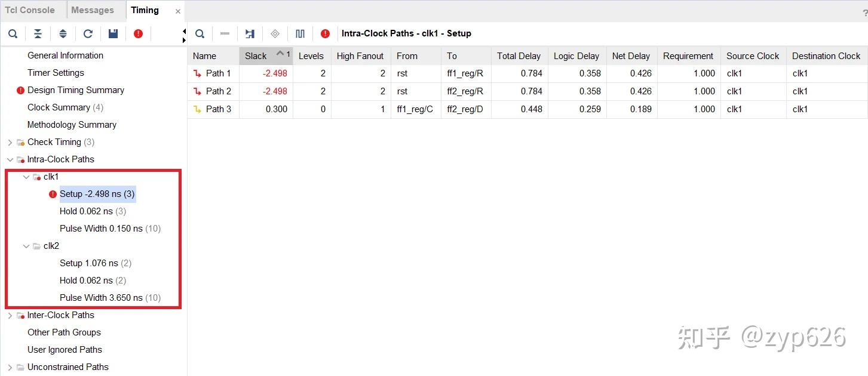Image resolution: width=868 pixels, height=376 pixels.
Task: Switch to the Messages tab
Action: (93, 10)
